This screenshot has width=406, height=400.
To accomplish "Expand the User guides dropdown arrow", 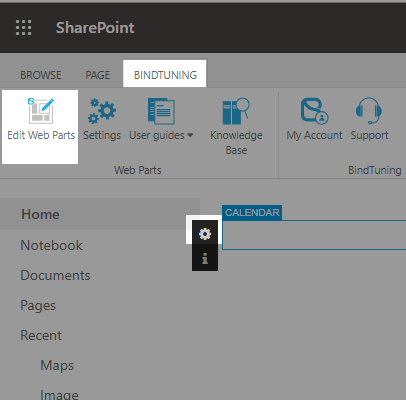I will 190,135.
